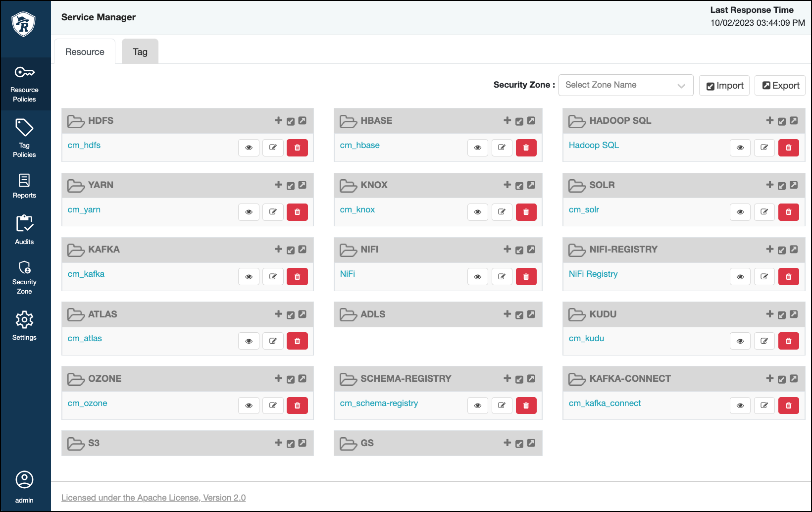Switch to the Tag tab

140,52
